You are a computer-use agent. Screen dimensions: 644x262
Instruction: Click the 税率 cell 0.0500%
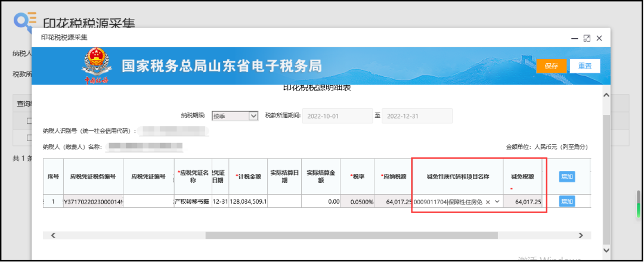click(x=357, y=201)
